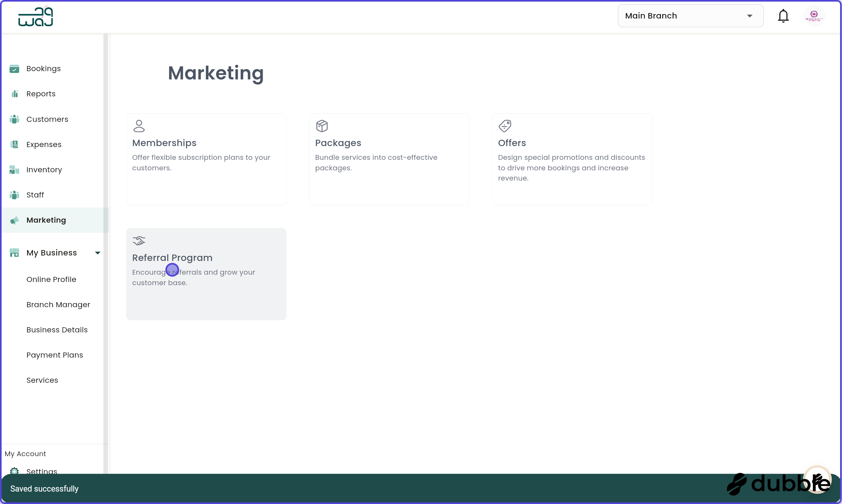Open Inventory via its sidebar icon
This screenshot has width=842, height=504.
[15, 169]
